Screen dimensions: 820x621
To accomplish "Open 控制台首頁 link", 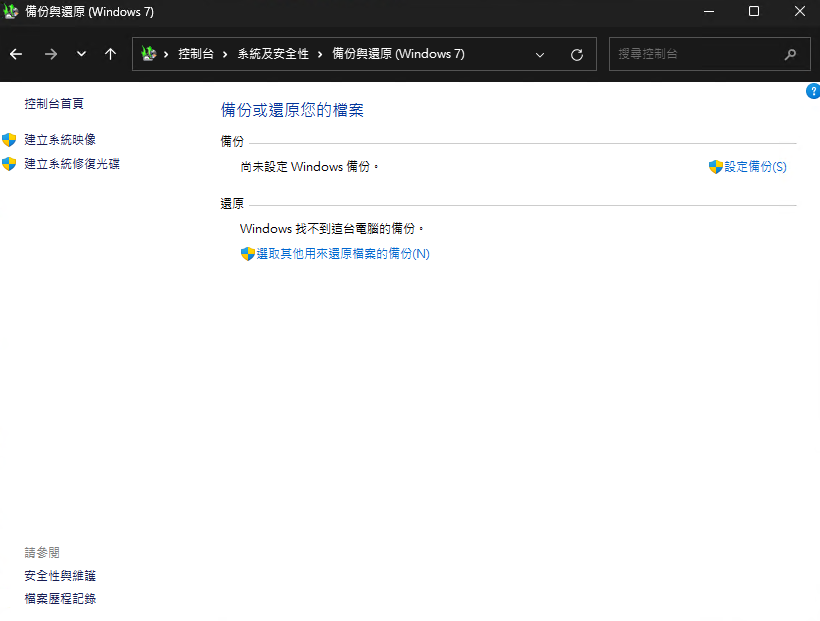I will (54, 104).
